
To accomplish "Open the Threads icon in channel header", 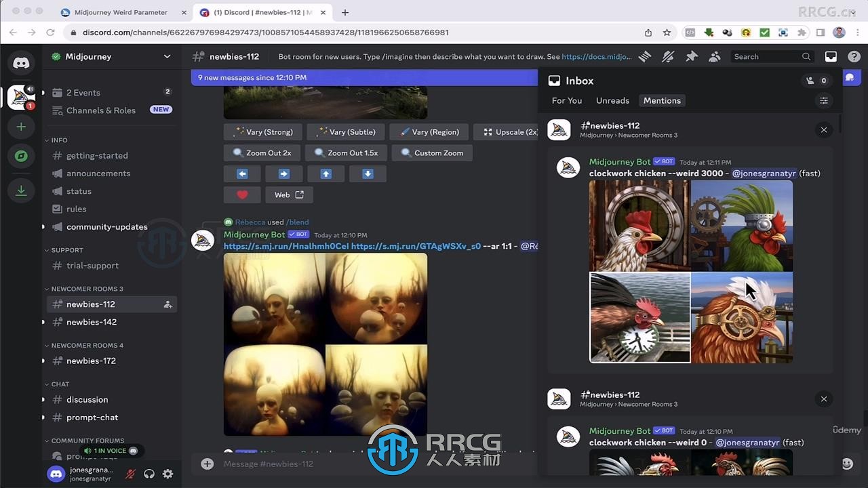I will click(x=645, y=57).
